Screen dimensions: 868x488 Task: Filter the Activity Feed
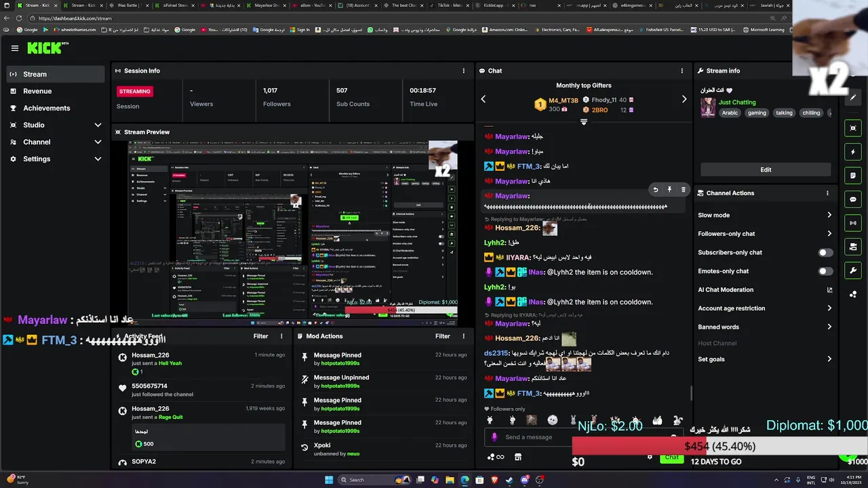coord(260,336)
